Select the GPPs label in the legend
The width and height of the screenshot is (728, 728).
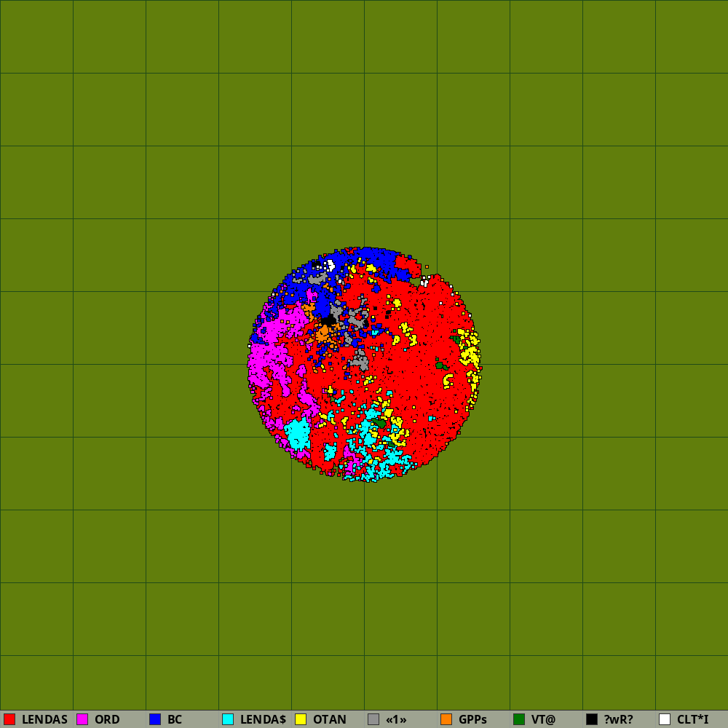[x=472, y=719]
